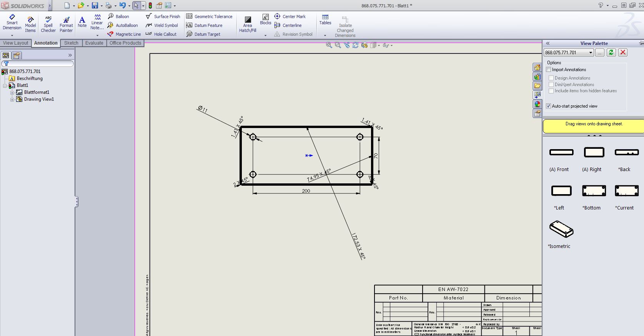Insert a Geometric Tolerance
644x336 pixels.
(x=209, y=17)
